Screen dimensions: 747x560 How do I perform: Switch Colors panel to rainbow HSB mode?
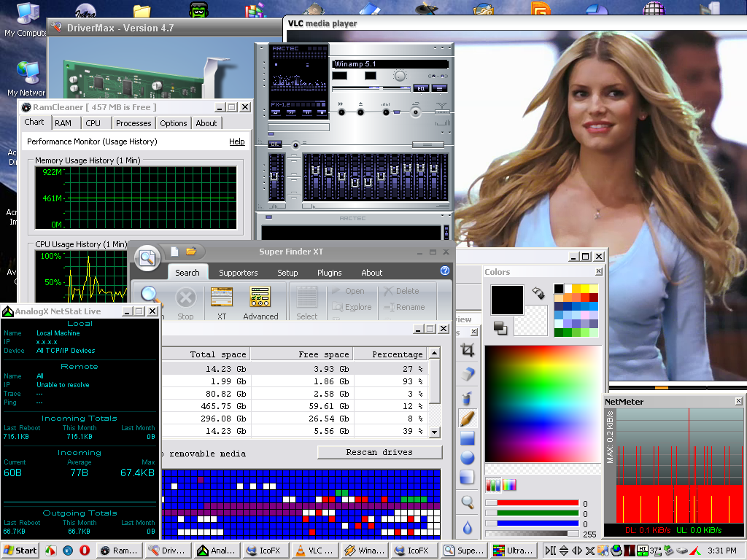(509, 485)
